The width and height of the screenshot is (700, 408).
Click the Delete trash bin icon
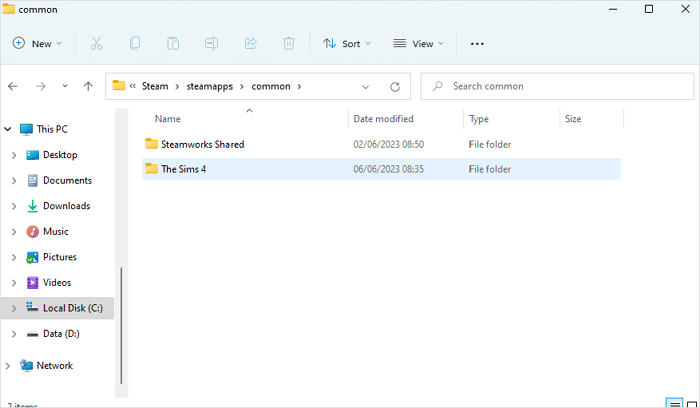[288, 44]
